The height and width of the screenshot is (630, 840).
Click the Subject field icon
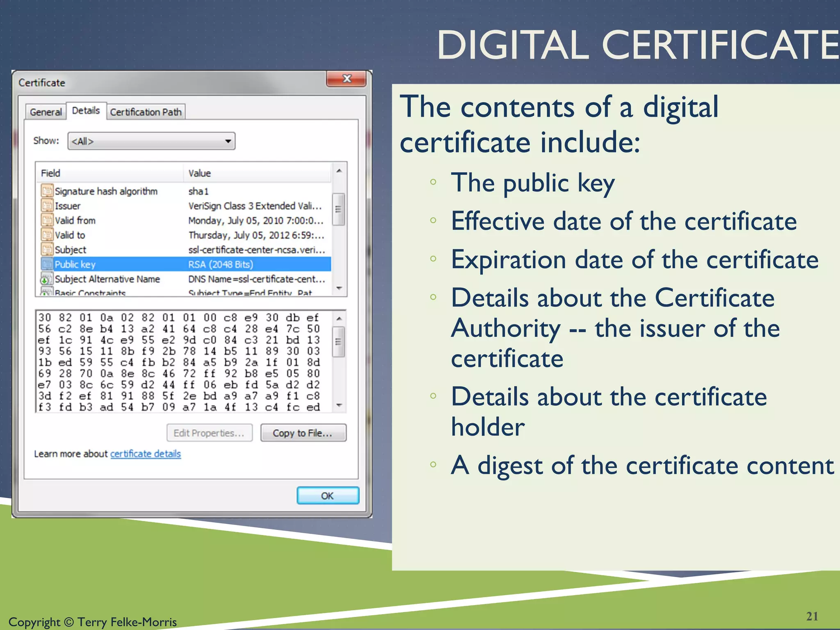47,249
